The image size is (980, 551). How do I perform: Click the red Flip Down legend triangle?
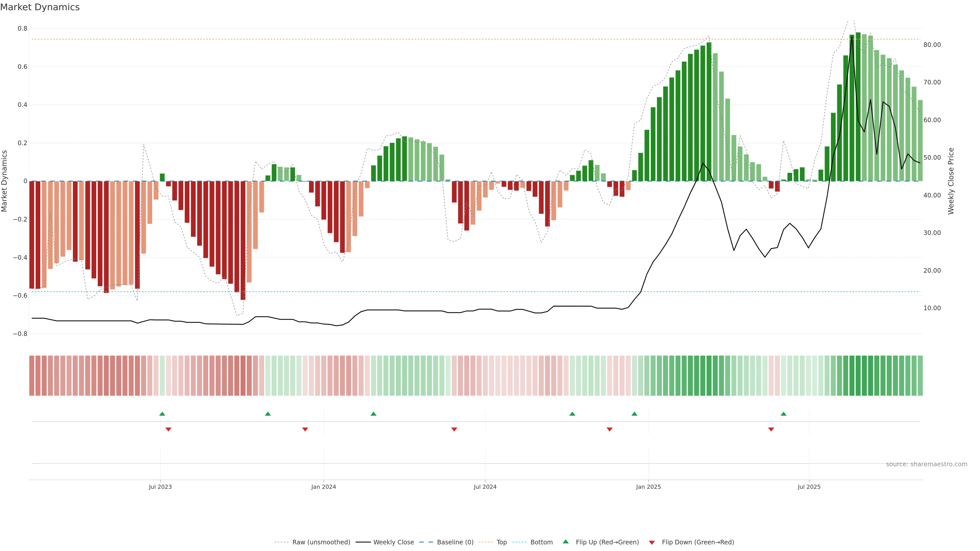(x=652, y=542)
